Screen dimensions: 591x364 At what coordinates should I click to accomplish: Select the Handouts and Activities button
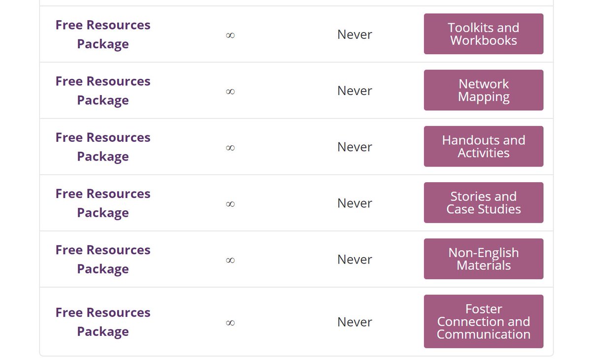pyautogui.click(x=483, y=146)
